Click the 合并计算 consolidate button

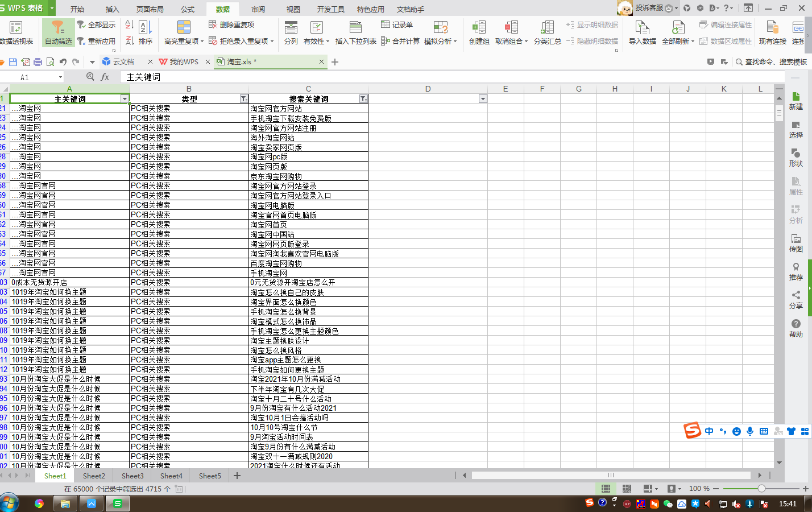[x=400, y=41]
